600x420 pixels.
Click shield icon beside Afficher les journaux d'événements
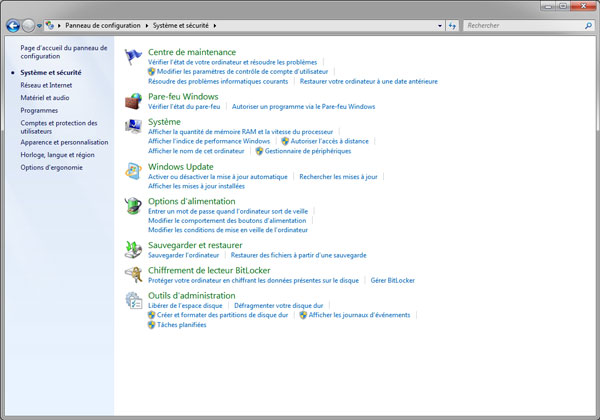tap(303, 315)
